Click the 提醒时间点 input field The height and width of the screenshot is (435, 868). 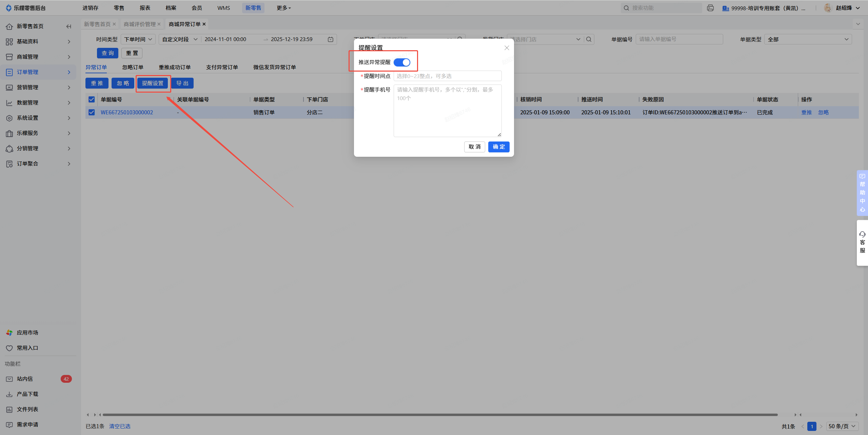[447, 76]
